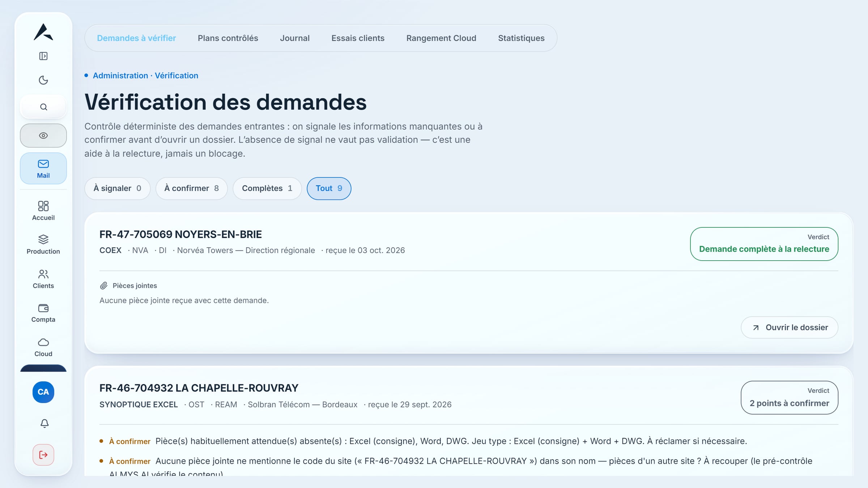
Task: Open Cloud section in sidebar
Action: coord(43,347)
